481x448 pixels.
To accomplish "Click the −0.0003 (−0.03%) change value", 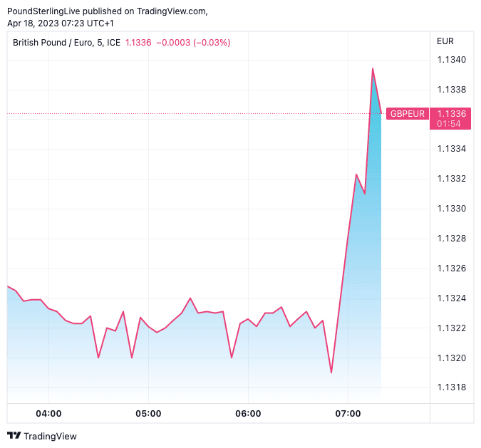I will pyautogui.click(x=193, y=42).
